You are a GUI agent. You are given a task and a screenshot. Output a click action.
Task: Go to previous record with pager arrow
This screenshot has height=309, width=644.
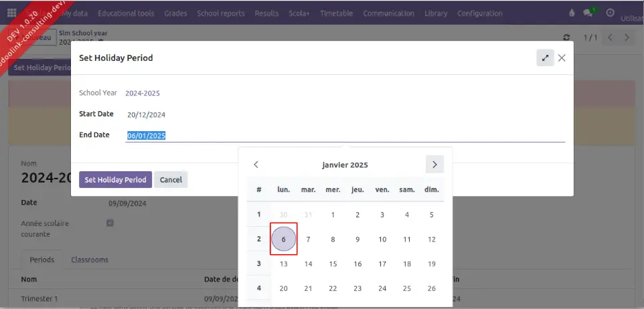[x=610, y=37]
